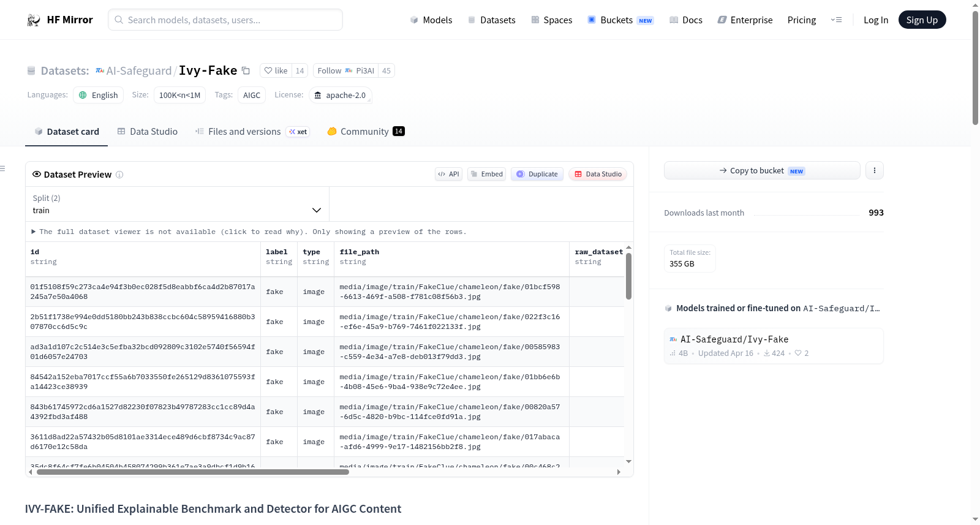This screenshot has width=980, height=525.
Task: Follow the Pi3AI organization
Action: click(345, 70)
